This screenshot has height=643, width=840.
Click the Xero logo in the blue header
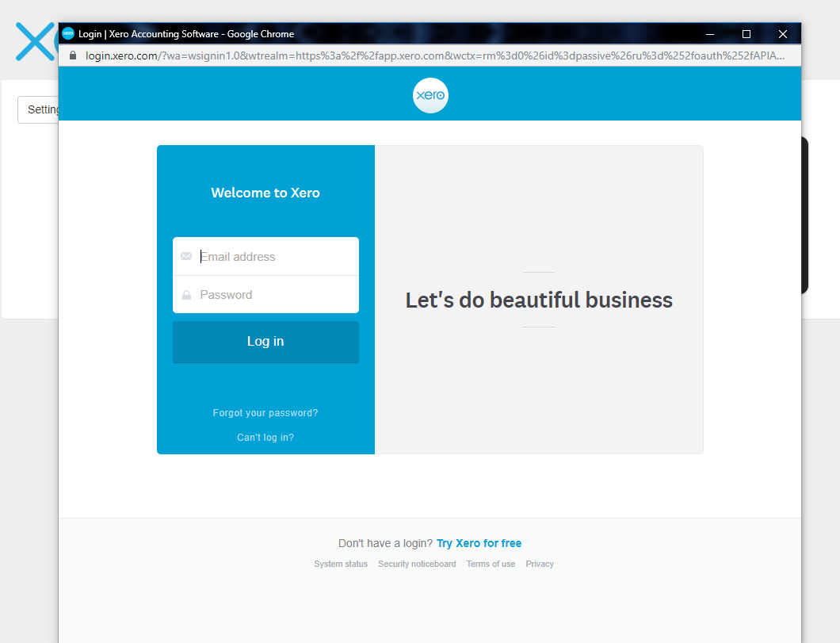tap(430, 95)
